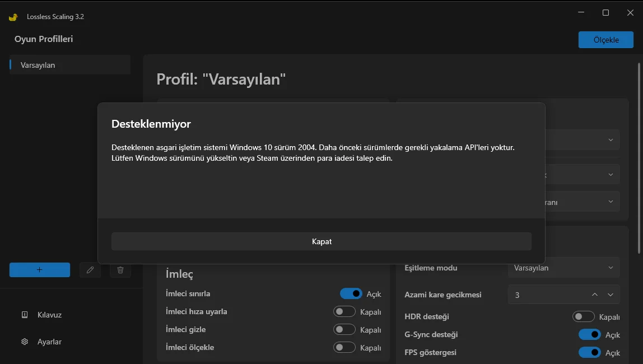Maximize the Lossless Scaling window
Screen dimensions: 643x364
coord(605,13)
